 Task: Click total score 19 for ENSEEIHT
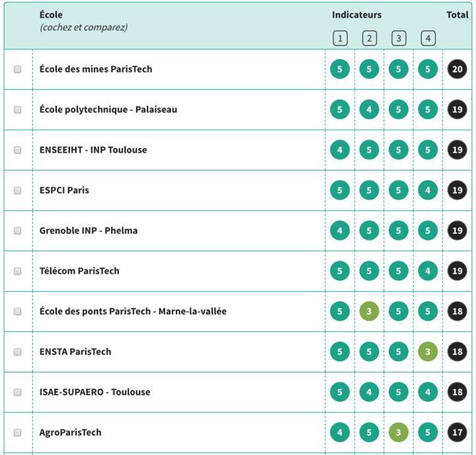point(457,150)
